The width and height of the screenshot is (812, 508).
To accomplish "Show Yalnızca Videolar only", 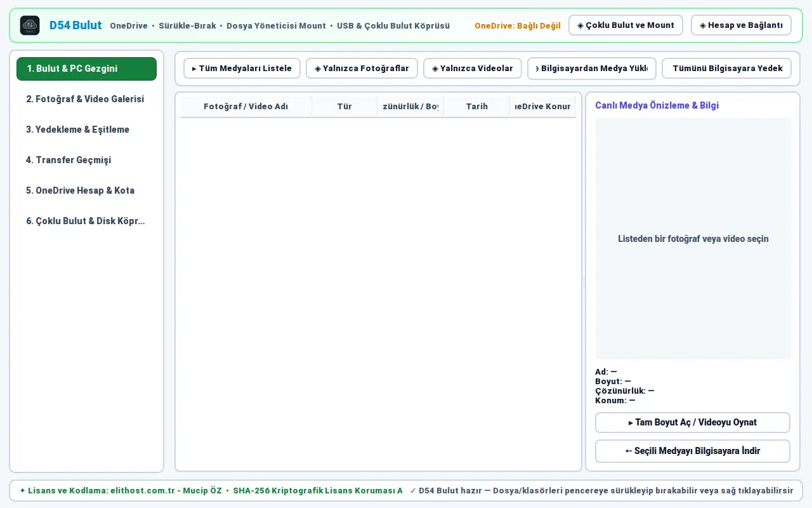I will (473, 69).
